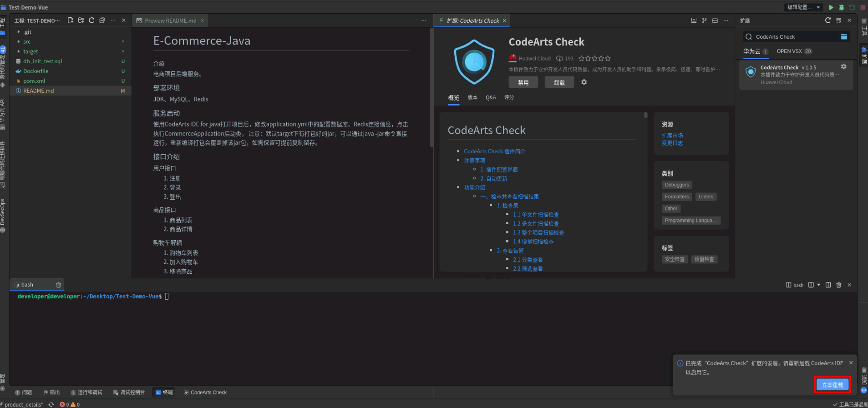Click the install-from-folder icon in extension search
The width and height of the screenshot is (868, 408).
[844, 37]
